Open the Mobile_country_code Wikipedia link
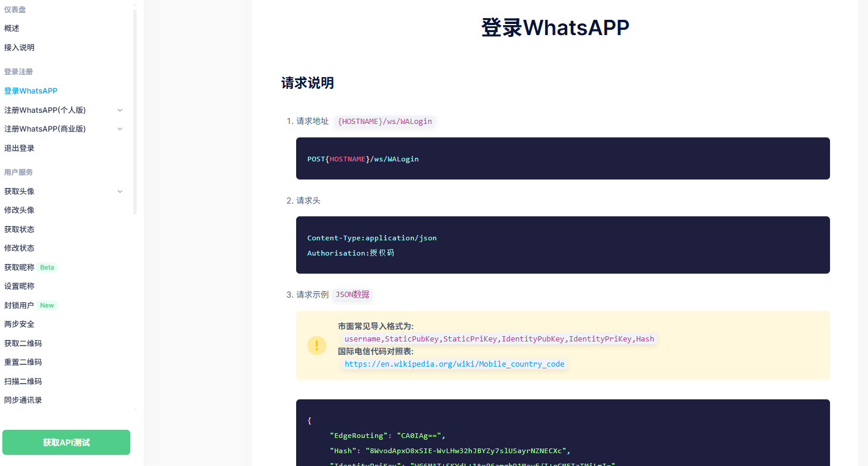Screen dimensions: 868x466 tap(454, 364)
